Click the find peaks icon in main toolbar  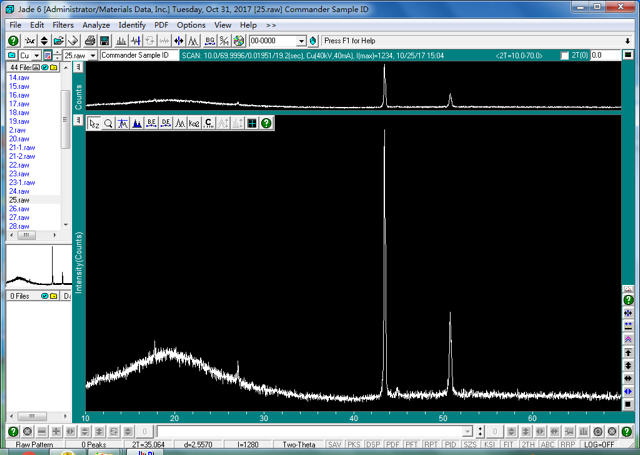pos(121,41)
